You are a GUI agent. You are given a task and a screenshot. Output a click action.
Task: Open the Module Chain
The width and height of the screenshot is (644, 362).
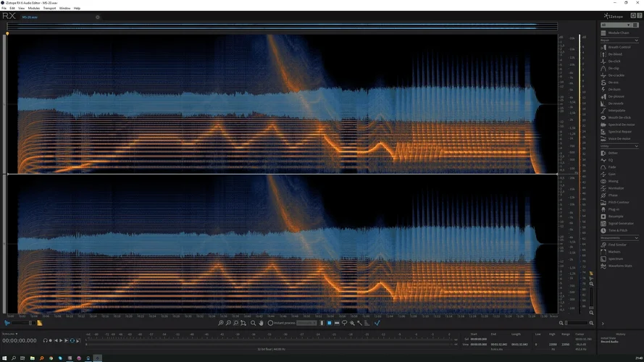(x=618, y=33)
